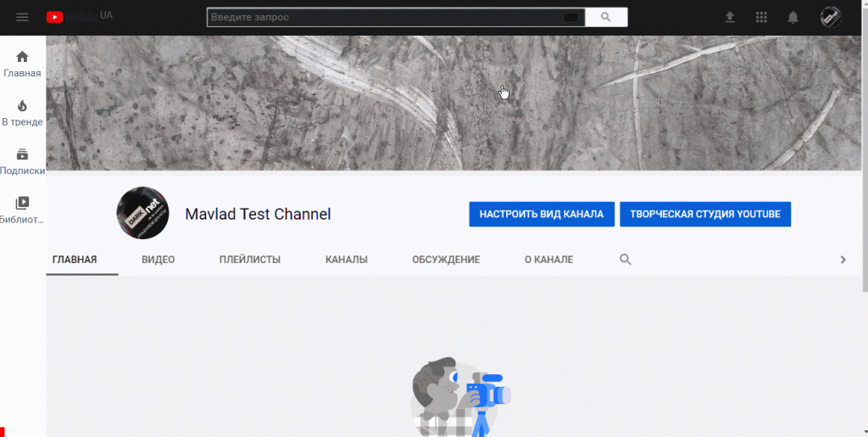Open the notifications bell
Viewport: 868px width, 437px height.
coord(793,17)
